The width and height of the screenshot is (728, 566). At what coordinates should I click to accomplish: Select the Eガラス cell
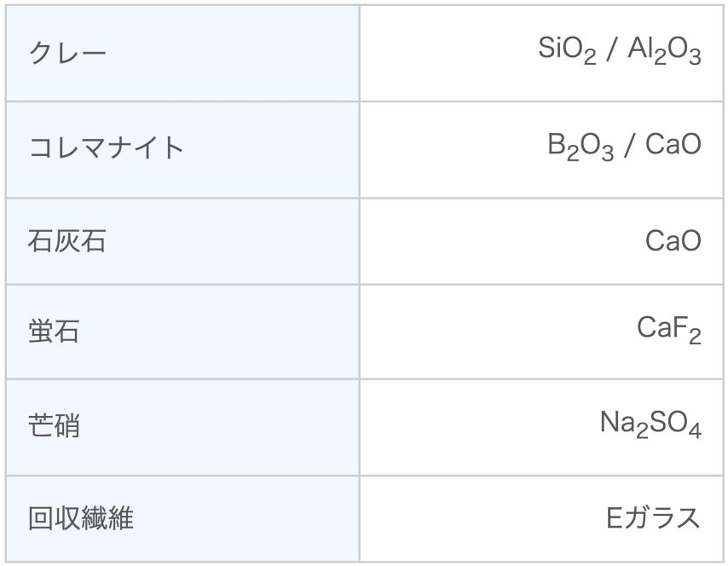tap(541, 518)
